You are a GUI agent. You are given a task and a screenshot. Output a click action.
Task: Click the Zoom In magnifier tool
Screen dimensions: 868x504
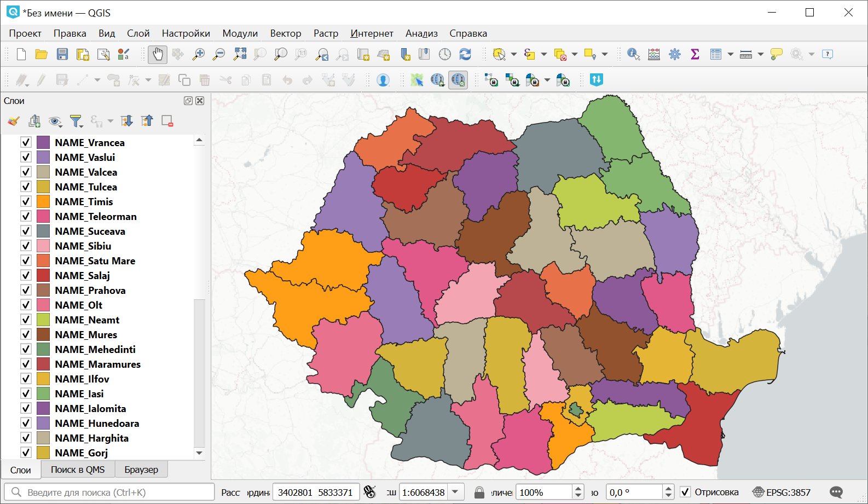[x=198, y=54]
